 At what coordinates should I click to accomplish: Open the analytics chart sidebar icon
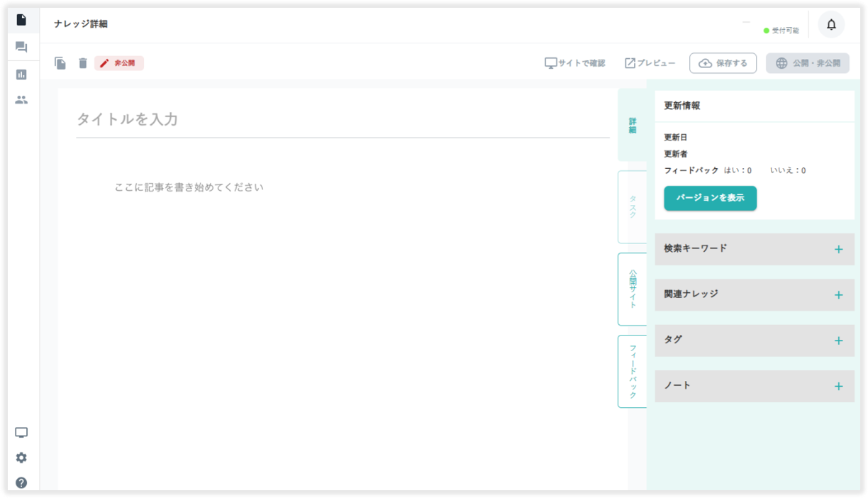coord(21,74)
